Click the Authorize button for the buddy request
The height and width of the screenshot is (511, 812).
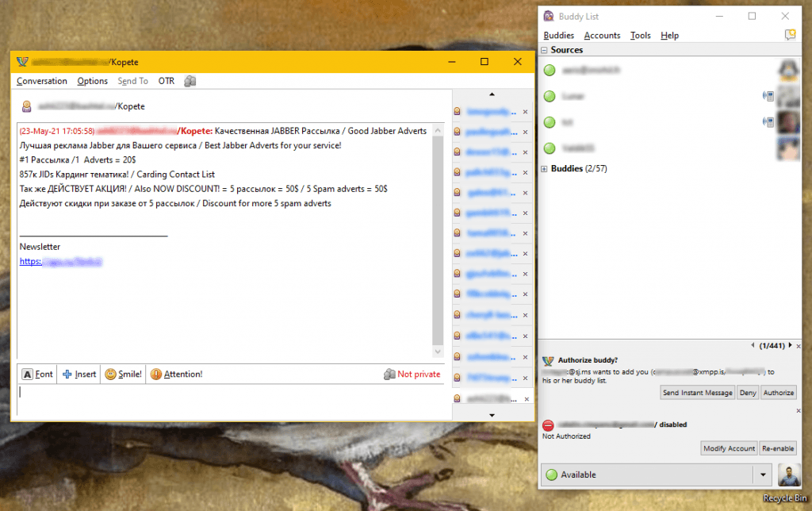(x=778, y=392)
